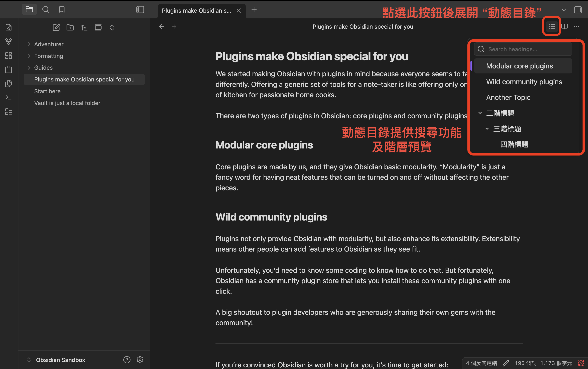Viewport: 588px width, 369px height.
Task: Toggle the outline panel open
Action: coord(551,26)
